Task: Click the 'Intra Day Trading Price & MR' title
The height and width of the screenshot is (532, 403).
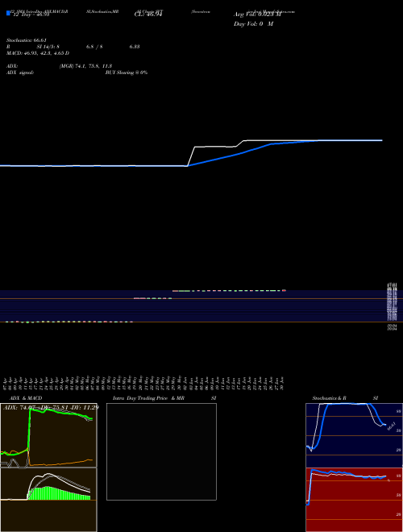Action: (x=148, y=398)
